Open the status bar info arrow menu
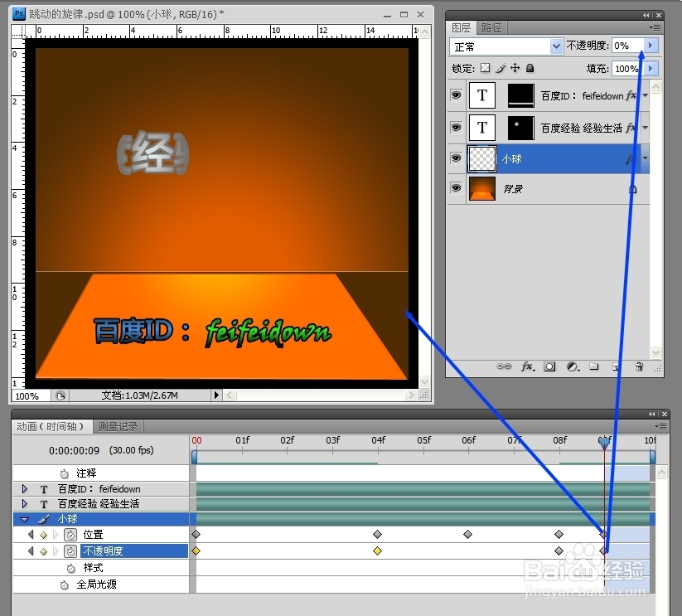 point(216,395)
